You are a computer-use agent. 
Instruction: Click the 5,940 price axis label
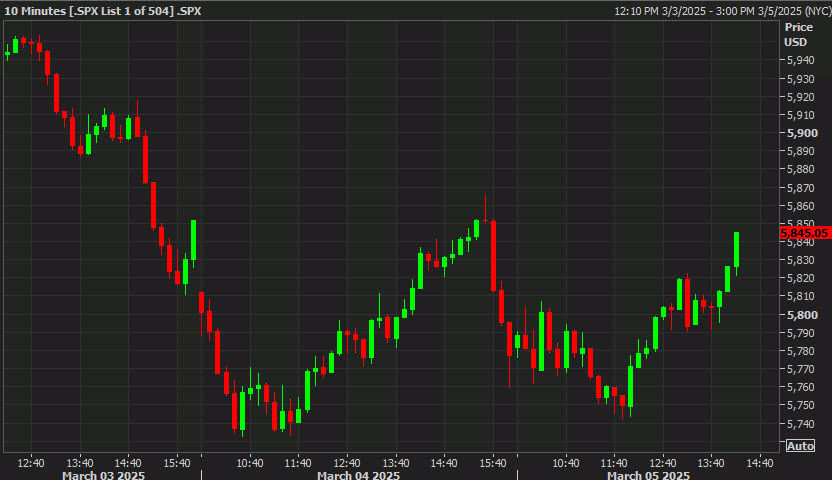pyautogui.click(x=801, y=60)
